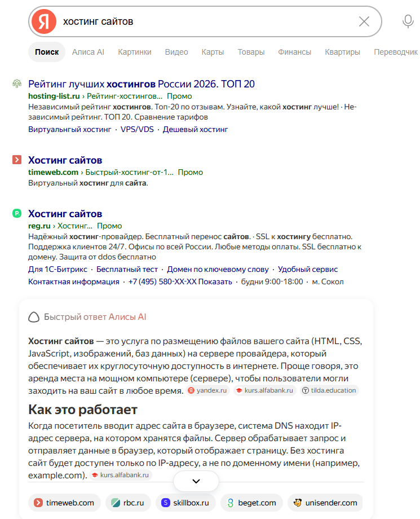Open the skillbox.ru source pill
The image size is (420, 519).
click(x=185, y=503)
